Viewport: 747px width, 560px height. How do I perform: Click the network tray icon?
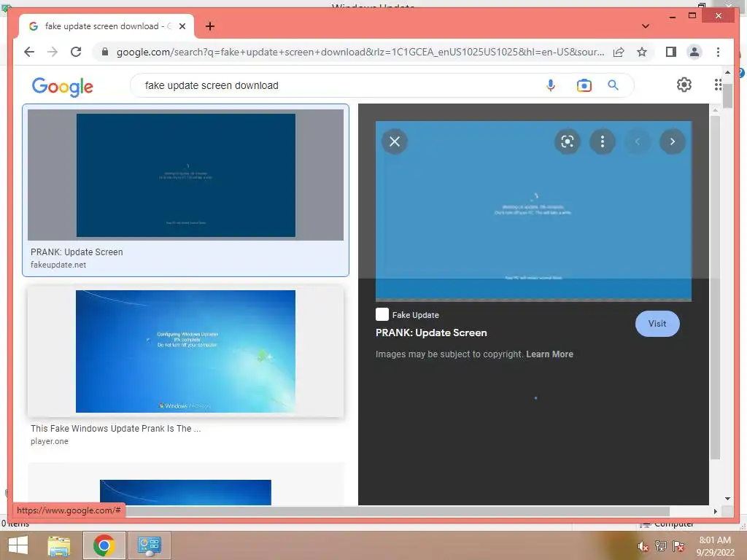point(661,546)
